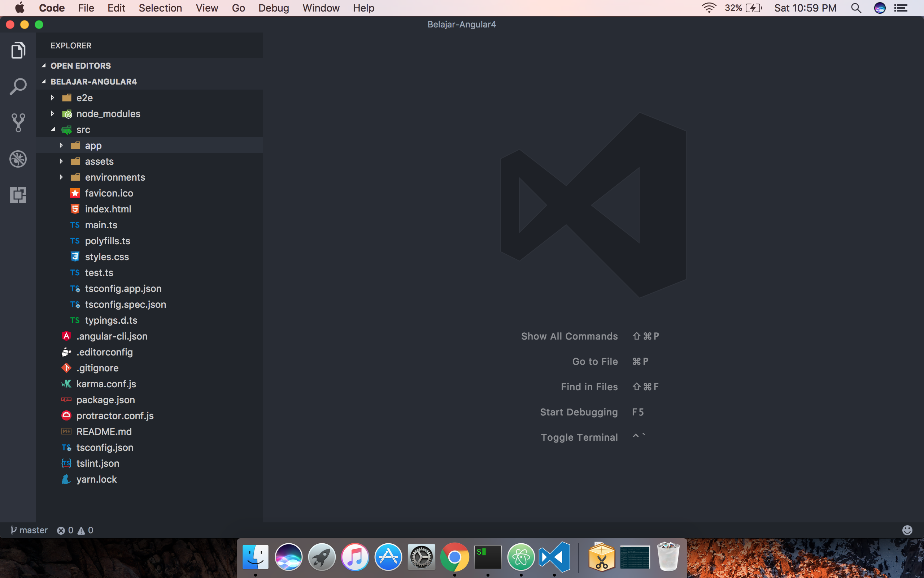
Task: Click Visual Studio Code dock icon
Action: [x=554, y=557]
